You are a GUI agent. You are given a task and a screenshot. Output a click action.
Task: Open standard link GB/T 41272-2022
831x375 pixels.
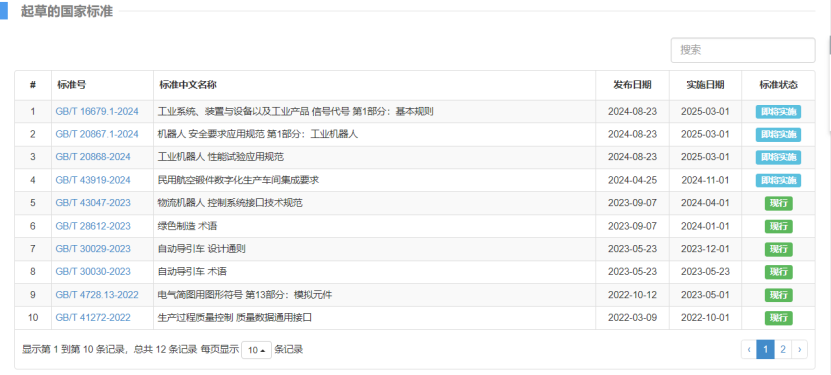(93, 318)
